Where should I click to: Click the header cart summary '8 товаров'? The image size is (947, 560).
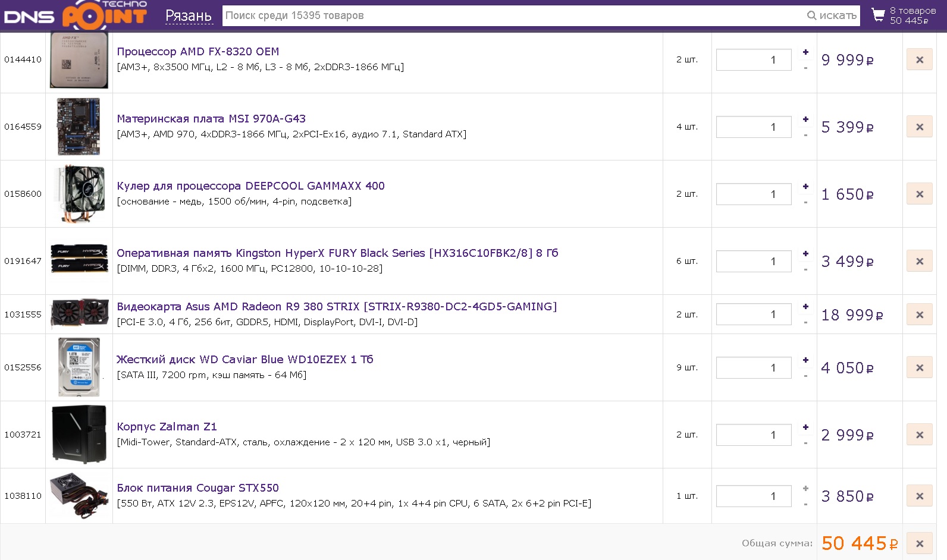[912, 11]
